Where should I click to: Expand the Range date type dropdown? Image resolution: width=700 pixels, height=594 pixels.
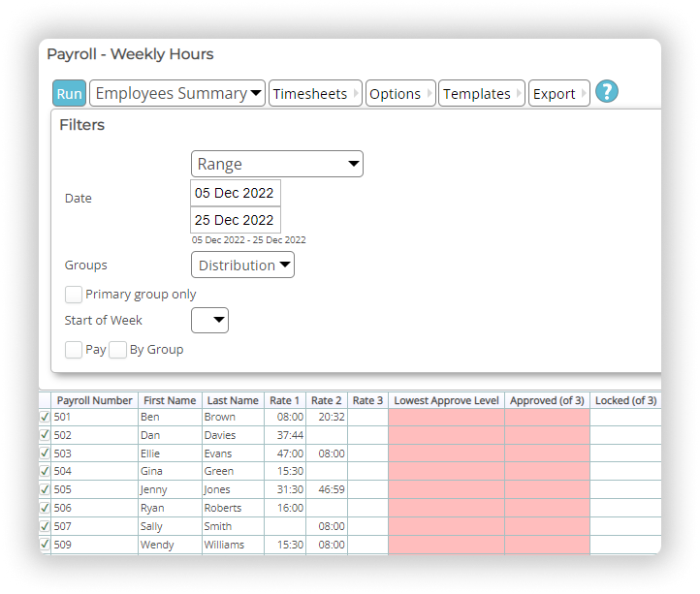click(x=276, y=164)
